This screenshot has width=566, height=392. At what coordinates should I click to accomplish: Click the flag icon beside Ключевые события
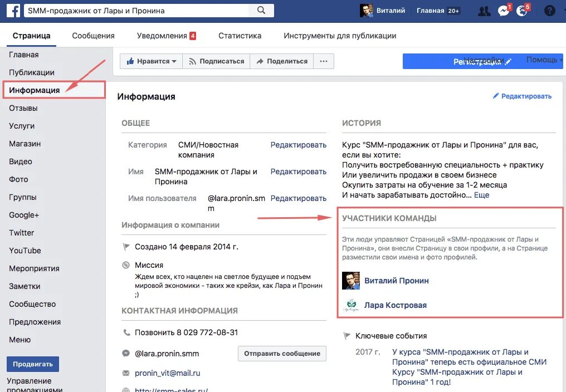[347, 336]
